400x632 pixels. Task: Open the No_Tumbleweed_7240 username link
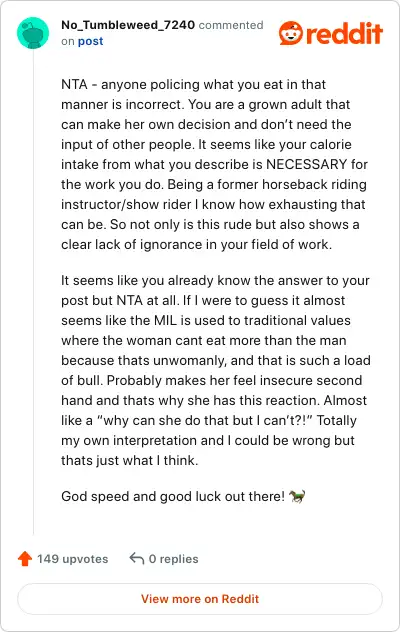point(128,25)
